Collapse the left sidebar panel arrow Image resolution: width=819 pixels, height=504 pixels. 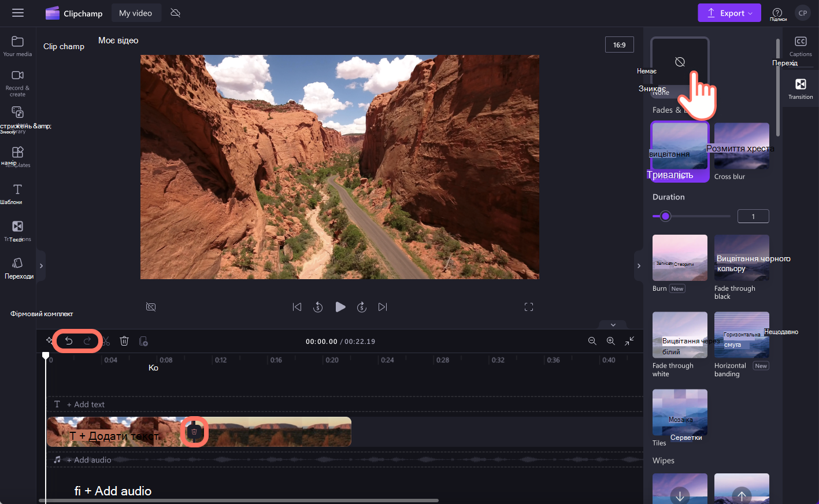point(41,266)
